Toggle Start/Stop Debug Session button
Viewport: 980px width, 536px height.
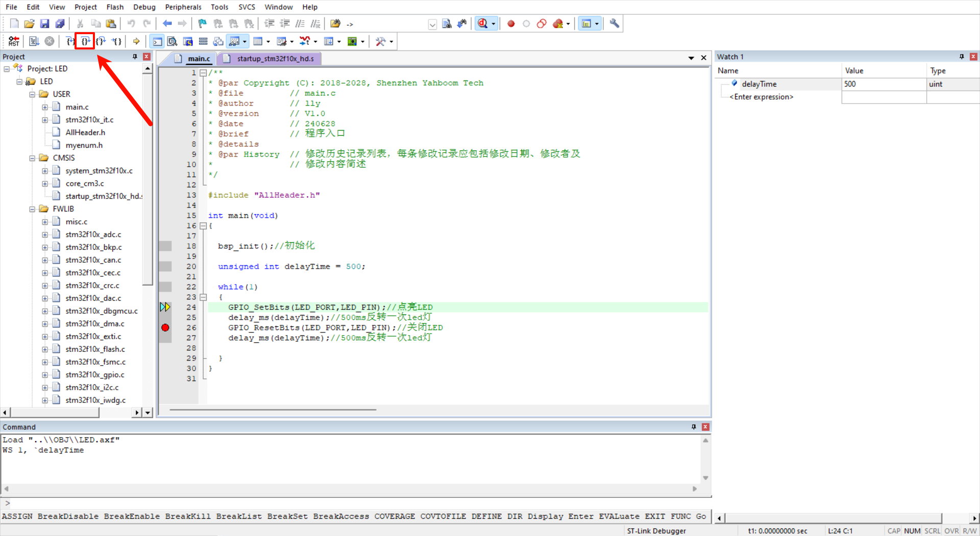coord(482,23)
